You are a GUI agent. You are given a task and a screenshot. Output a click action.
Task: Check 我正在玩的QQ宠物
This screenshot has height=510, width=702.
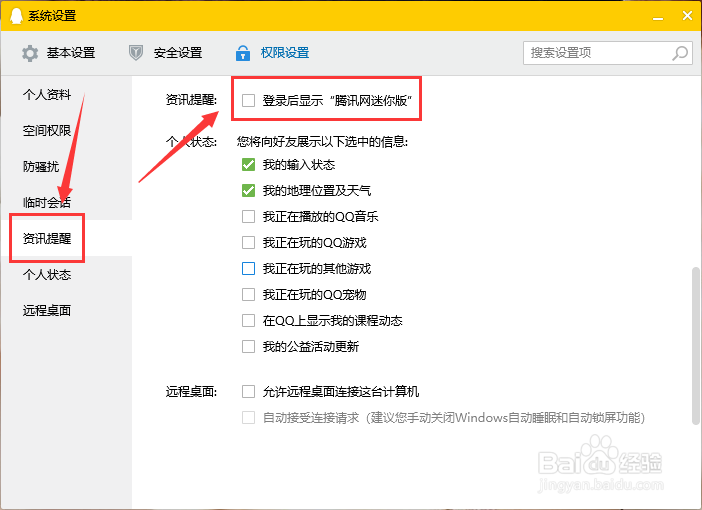pyautogui.click(x=248, y=295)
